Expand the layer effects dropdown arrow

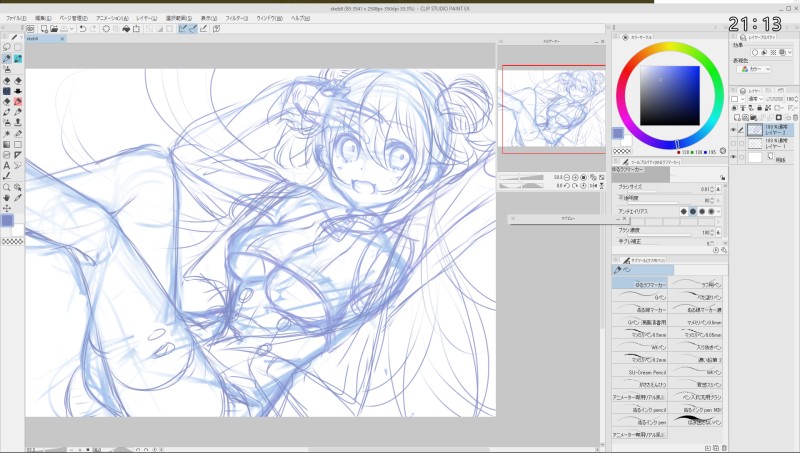[x=790, y=53]
